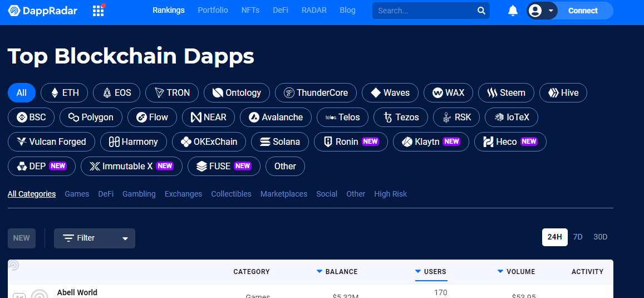Select the Other blockchains chip

tap(285, 167)
